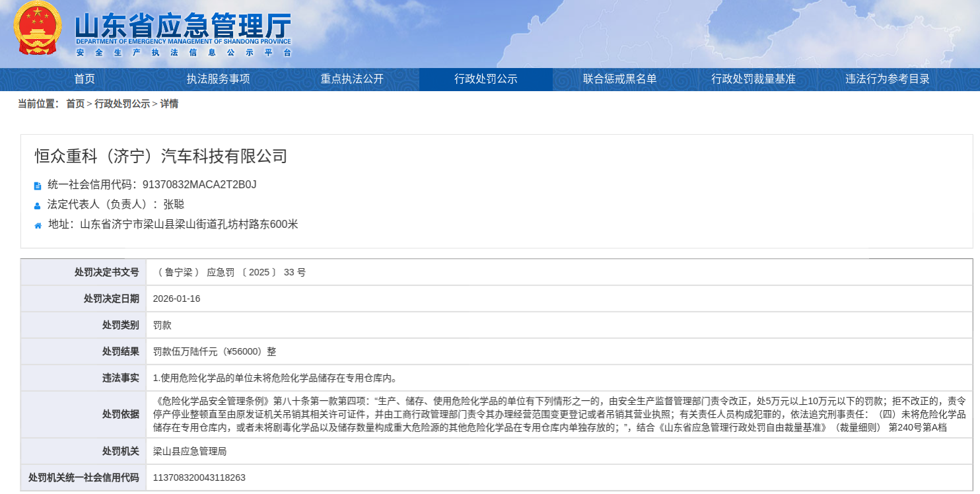Click the 梁山县应急管理局 authority cell
The height and width of the screenshot is (494, 980).
[190, 451]
